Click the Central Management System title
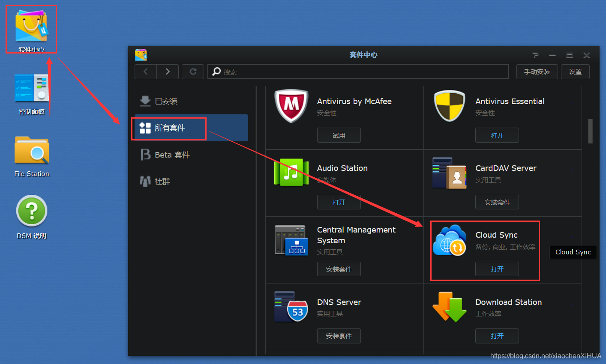 point(356,235)
